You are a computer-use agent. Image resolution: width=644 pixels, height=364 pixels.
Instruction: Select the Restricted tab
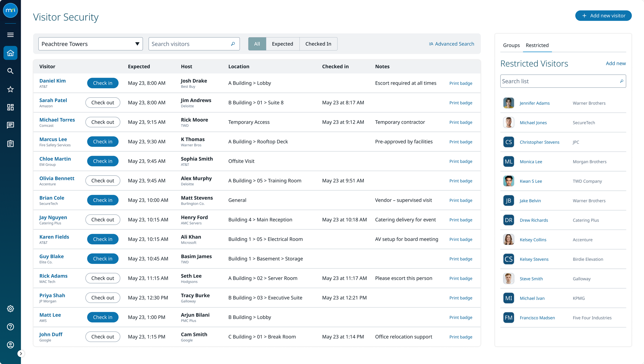537,45
